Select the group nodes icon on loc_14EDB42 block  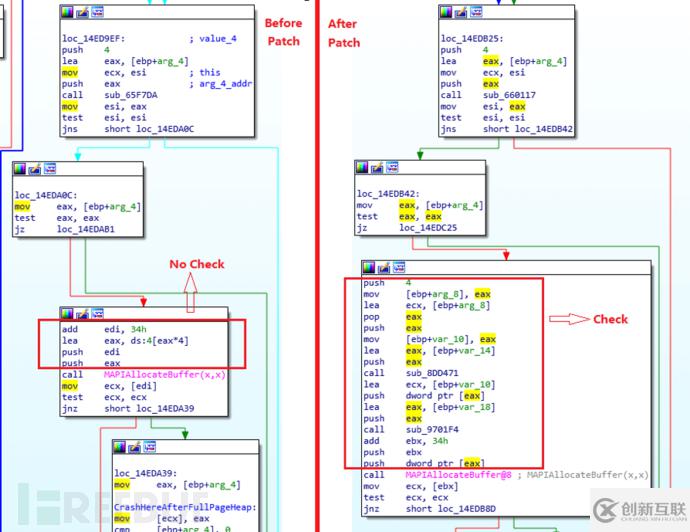pyautogui.click(x=392, y=167)
